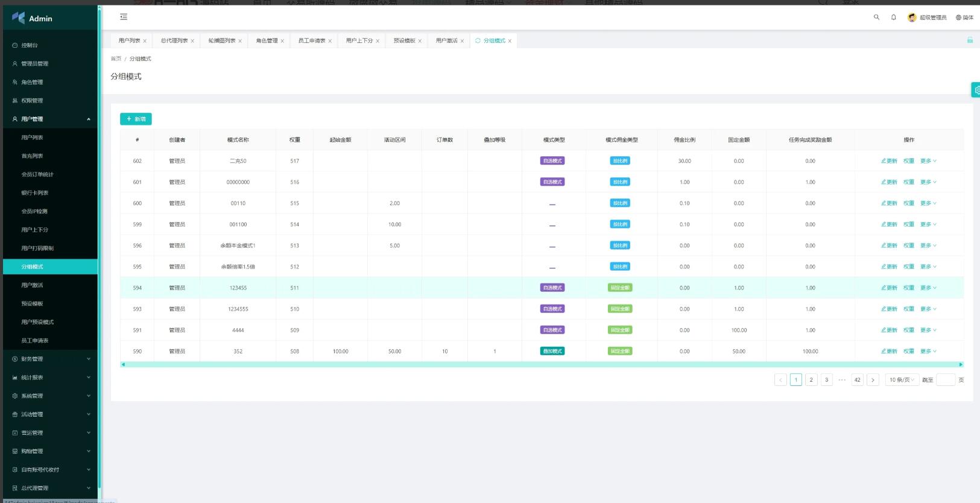
Task: Click the 超级管理员 user avatar
Action: tap(912, 17)
